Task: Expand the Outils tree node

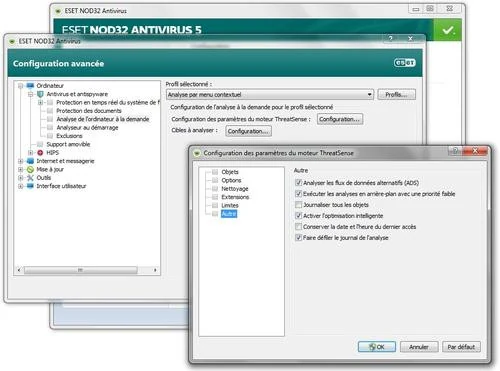Action: (21, 178)
